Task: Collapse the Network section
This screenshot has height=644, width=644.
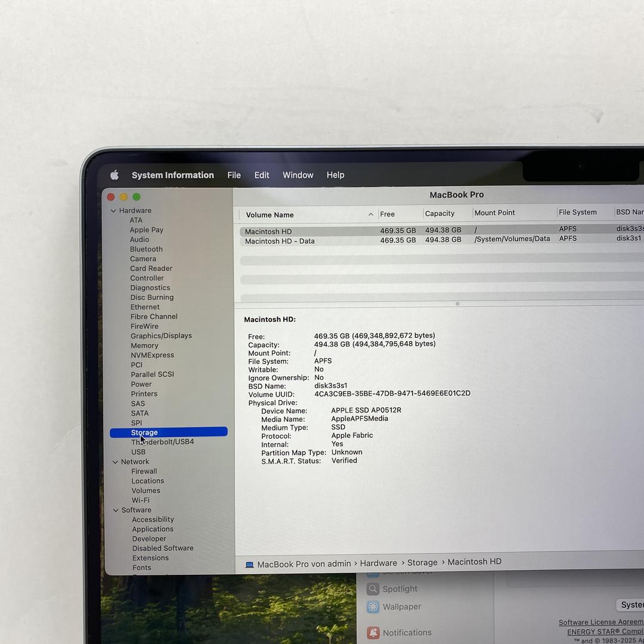Action: coord(115,462)
